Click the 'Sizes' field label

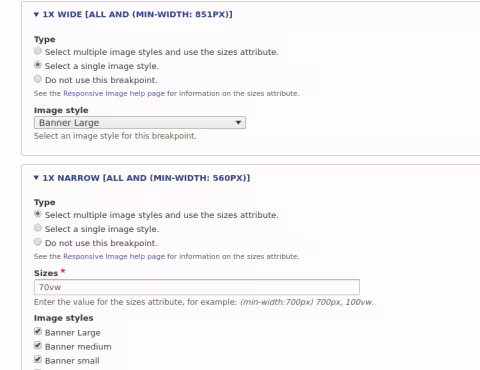click(x=46, y=273)
